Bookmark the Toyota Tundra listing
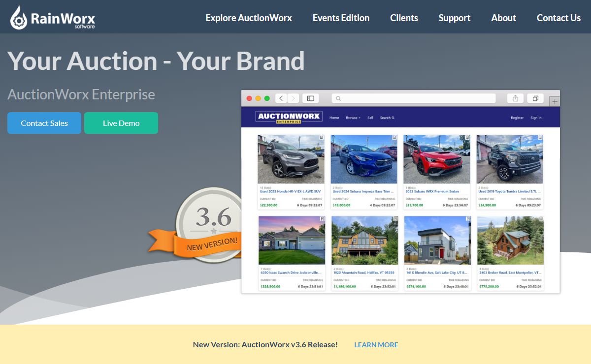 coord(540,138)
